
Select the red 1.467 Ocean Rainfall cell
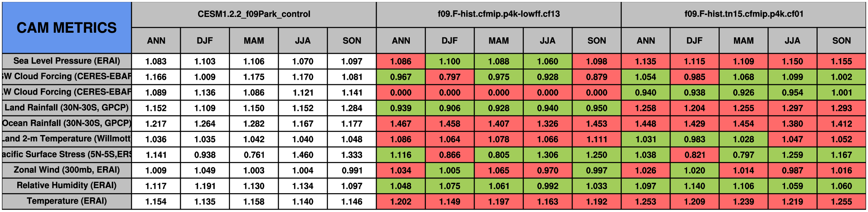tap(401, 124)
